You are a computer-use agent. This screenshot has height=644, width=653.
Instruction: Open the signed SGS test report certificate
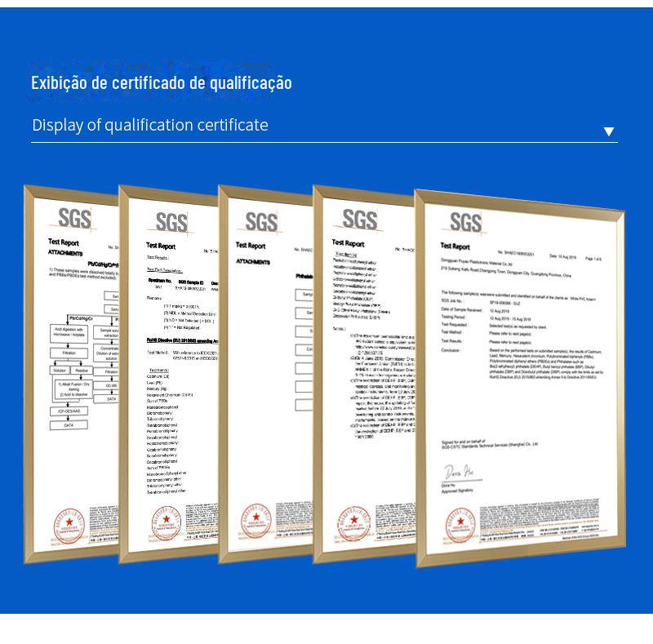[520, 378]
